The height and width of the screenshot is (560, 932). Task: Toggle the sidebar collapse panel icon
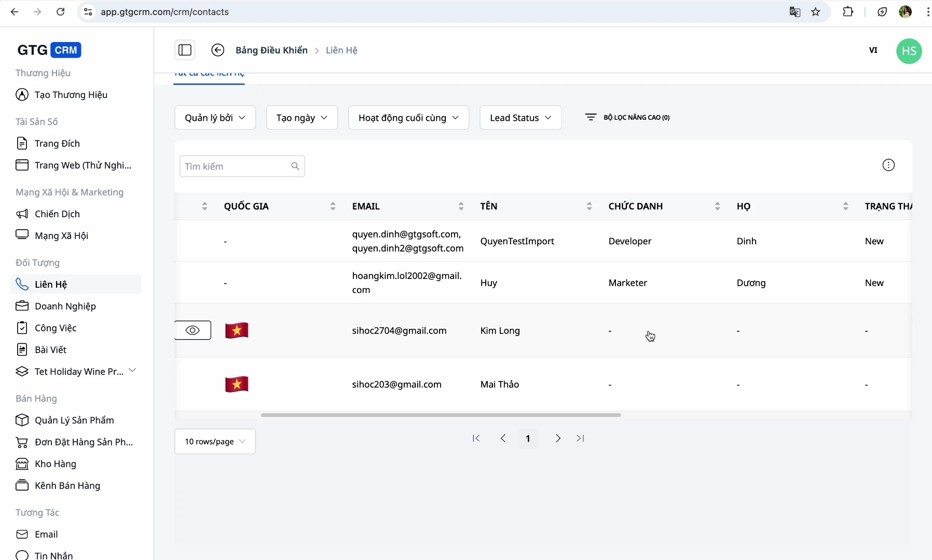[x=185, y=50]
